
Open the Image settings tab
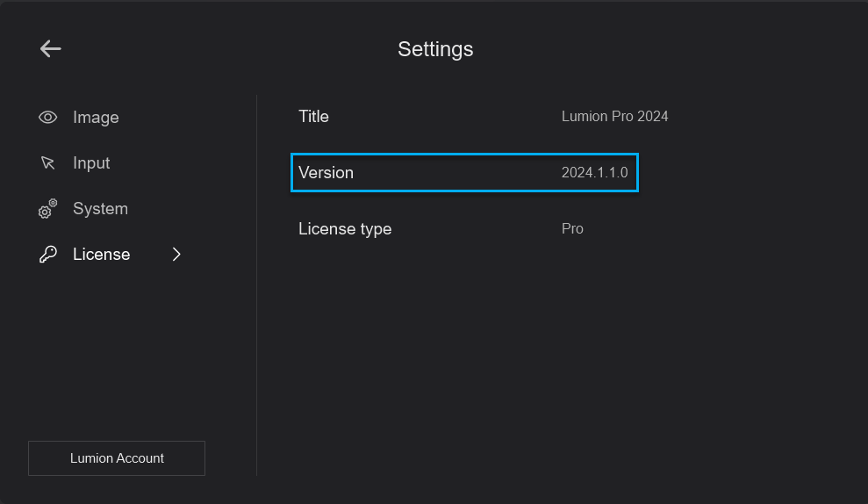(96, 118)
